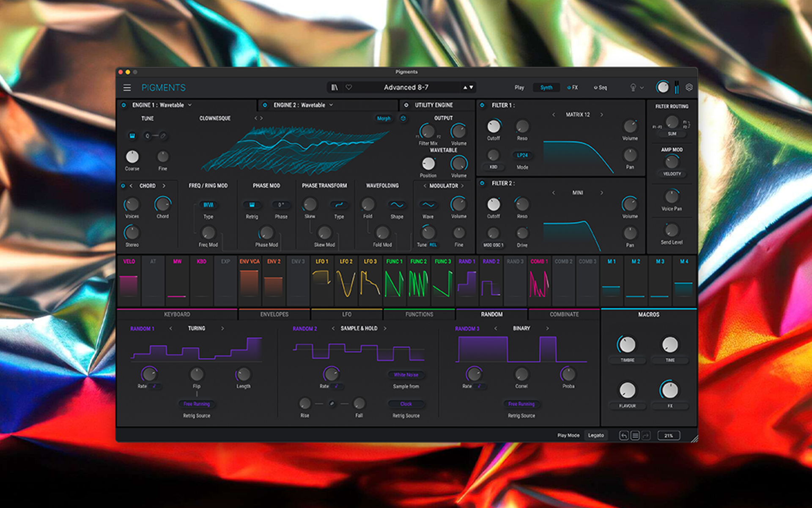Click the MOD OSC 1 button in Filter 2

493,246
